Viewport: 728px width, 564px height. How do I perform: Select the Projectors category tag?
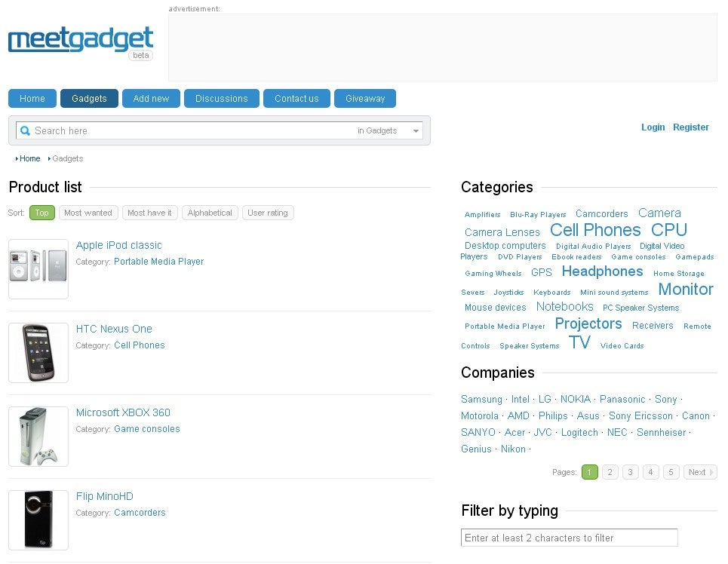[x=588, y=323]
